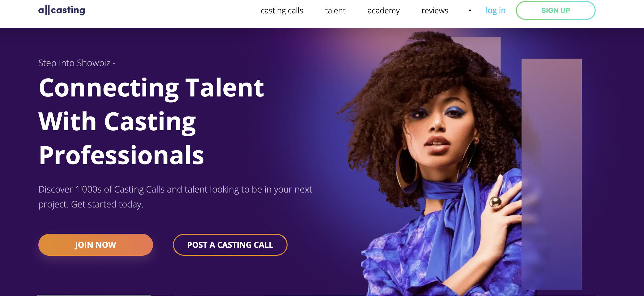Click the orange JOIN NOW button
Viewport: 644px width, 296px height.
(96, 245)
